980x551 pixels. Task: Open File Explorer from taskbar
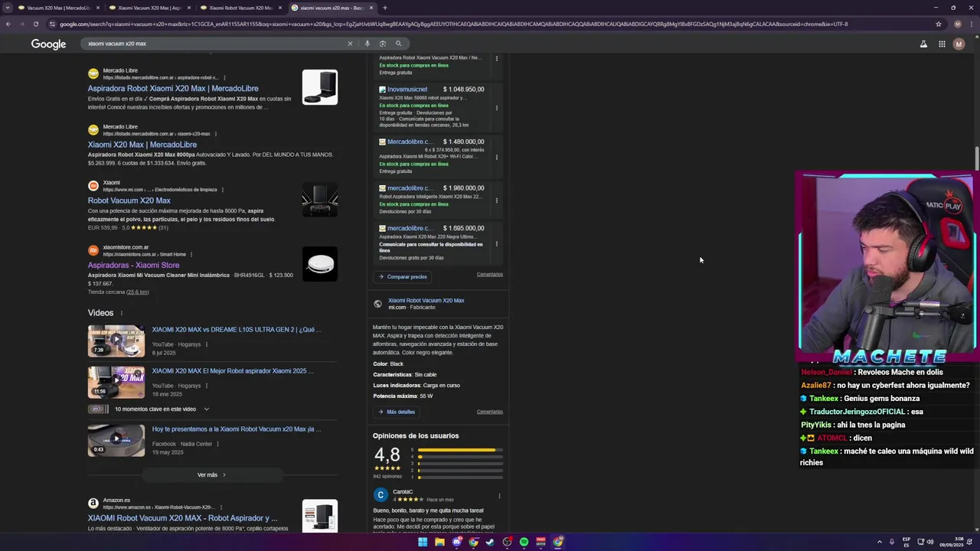pos(439,542)
